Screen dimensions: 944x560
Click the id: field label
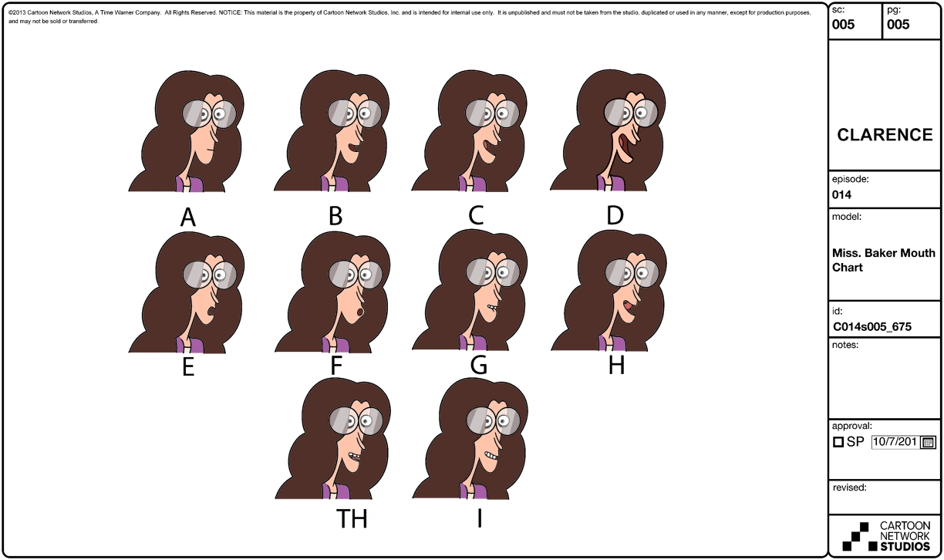[x=837, y=311]
